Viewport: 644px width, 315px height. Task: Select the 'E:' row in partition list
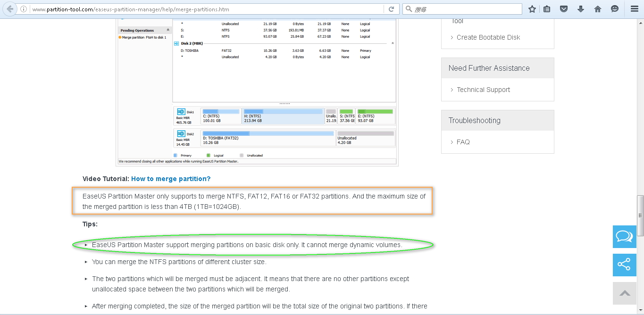tap(284, 36)
